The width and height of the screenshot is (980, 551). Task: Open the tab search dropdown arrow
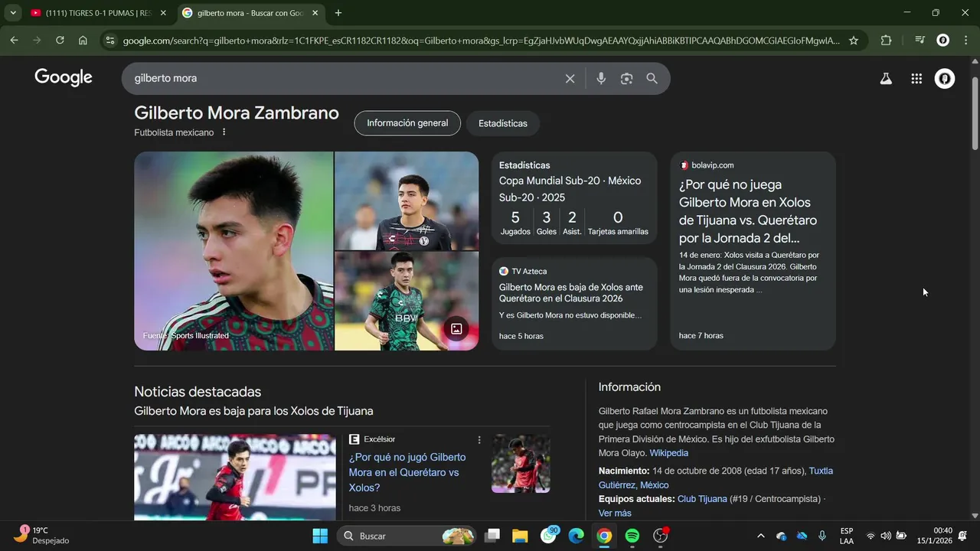[x=13, y=13]
